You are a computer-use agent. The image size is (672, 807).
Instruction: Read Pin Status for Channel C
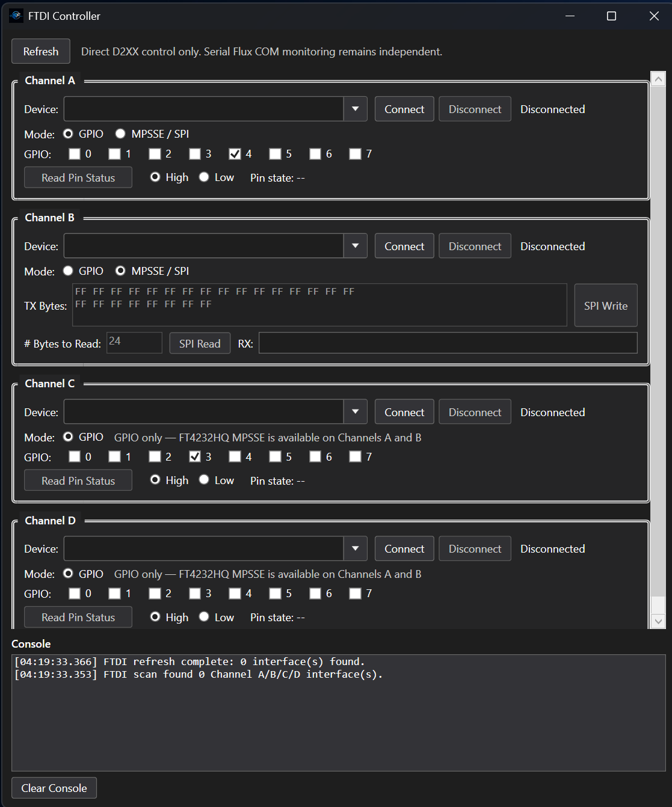pyautogui.click(x=78, y=480)
